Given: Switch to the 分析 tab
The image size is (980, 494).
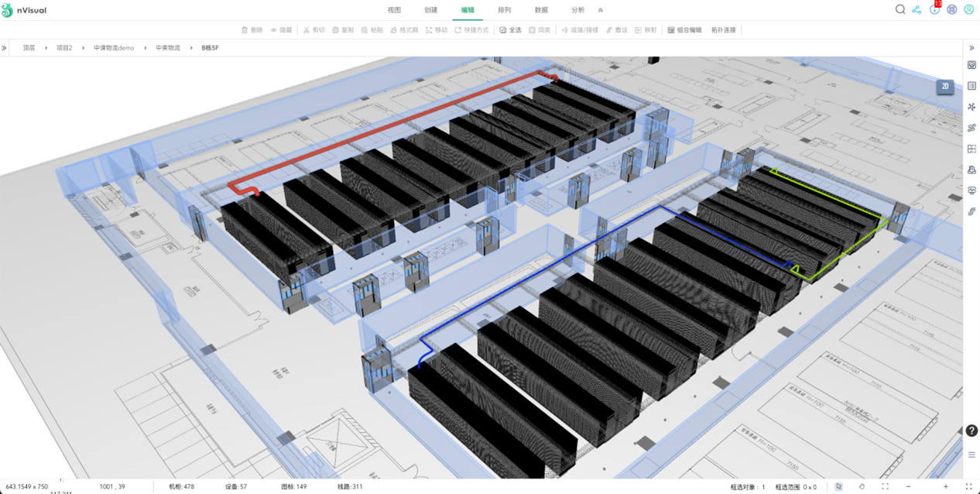Looking at the screenshot, I should pyautogui.click(x=577, y=10).
